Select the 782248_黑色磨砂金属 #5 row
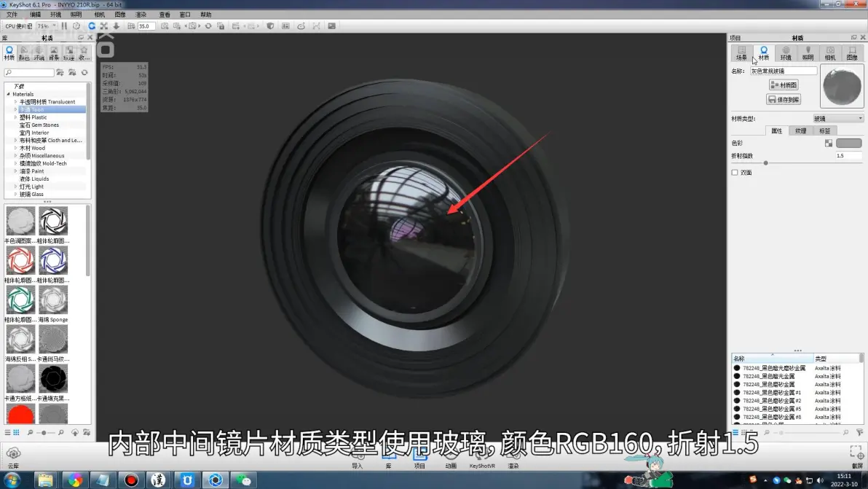The height and width of the screenshot is (489, 868). coord(772,410)
